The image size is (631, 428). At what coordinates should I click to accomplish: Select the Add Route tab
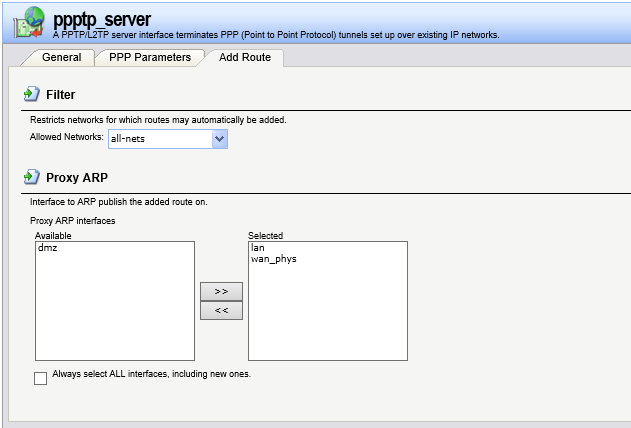pos(244,58)
